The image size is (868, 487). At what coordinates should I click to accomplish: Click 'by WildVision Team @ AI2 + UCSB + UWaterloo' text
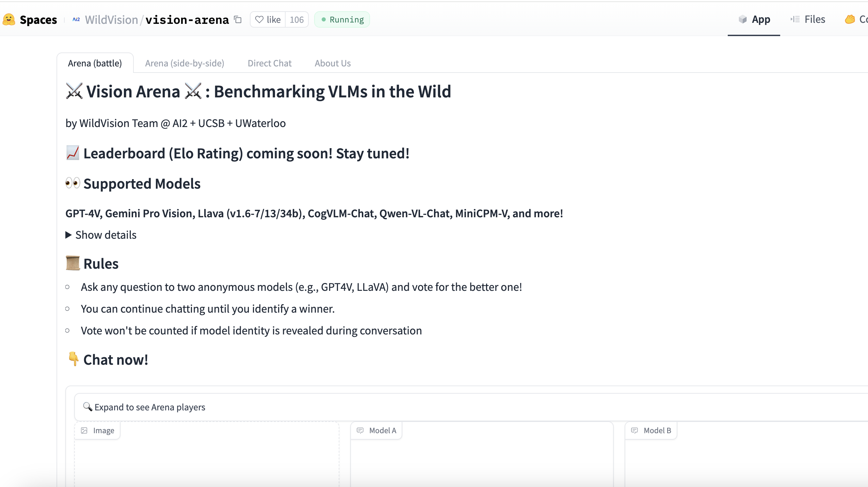pos(176,123)
